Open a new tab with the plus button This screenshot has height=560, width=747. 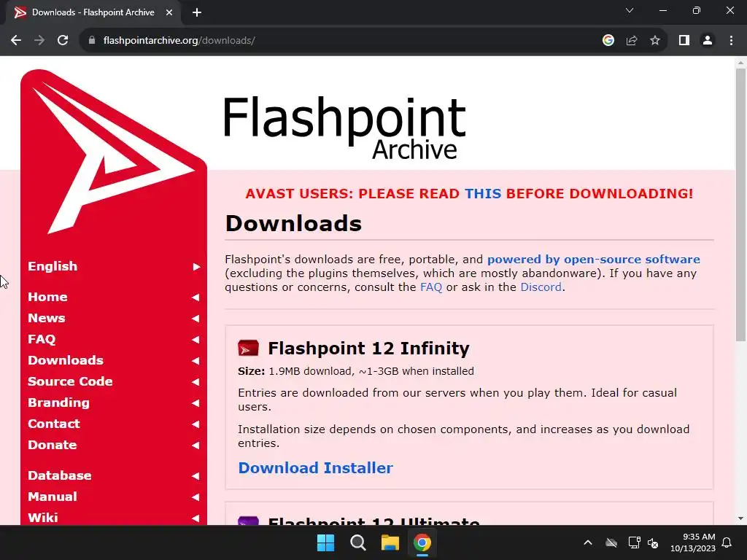click(197, 12)
